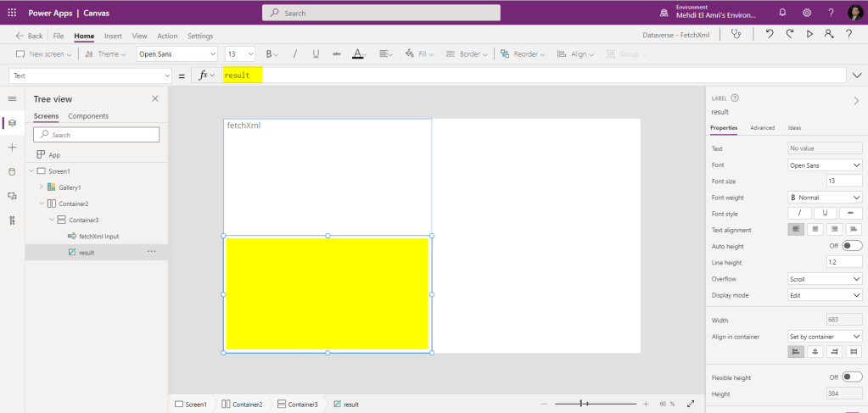868x413 pixels.
Task: Click the Undo arrow icon
Action: (769, 34)
